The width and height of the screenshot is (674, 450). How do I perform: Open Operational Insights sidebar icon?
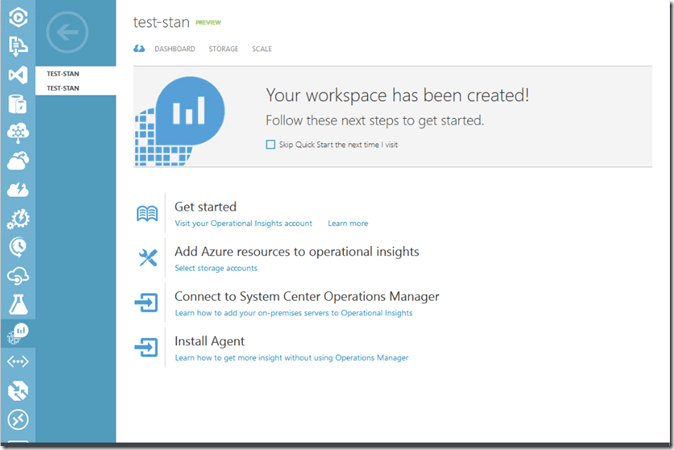pyautogui.click(x=18, y=333)
